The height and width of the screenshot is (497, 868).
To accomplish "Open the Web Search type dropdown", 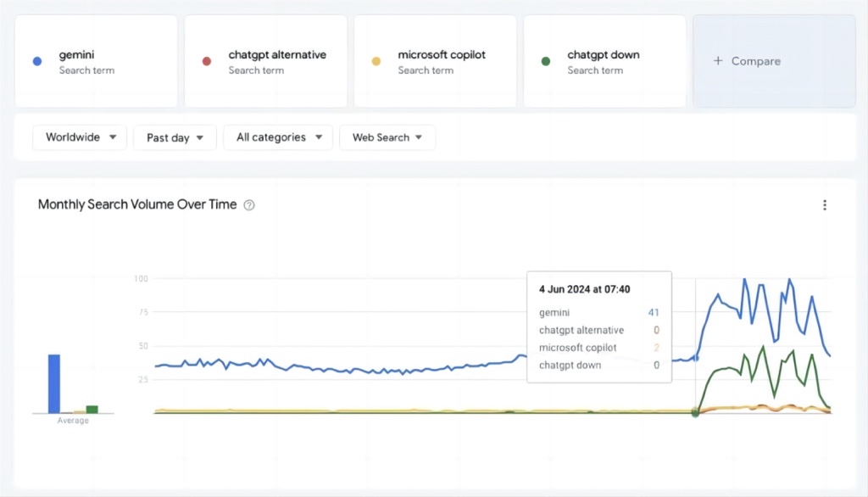I will click(387, 137).
